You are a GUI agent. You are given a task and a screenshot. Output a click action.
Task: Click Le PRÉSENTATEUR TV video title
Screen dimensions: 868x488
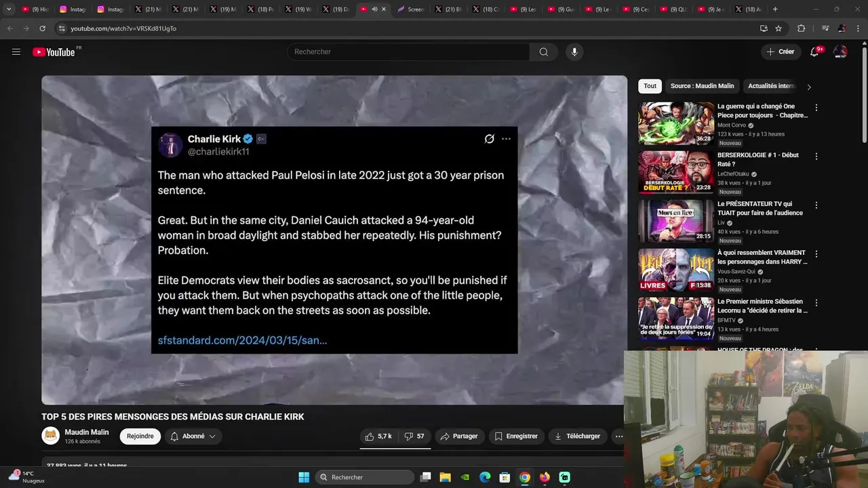(760, 208)
